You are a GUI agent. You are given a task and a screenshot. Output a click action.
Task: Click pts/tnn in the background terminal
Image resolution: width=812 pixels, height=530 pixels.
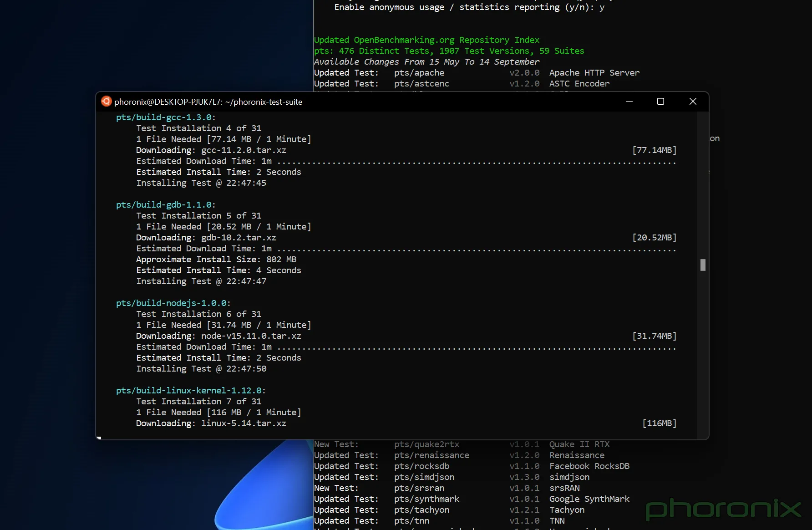click(411, 521)
